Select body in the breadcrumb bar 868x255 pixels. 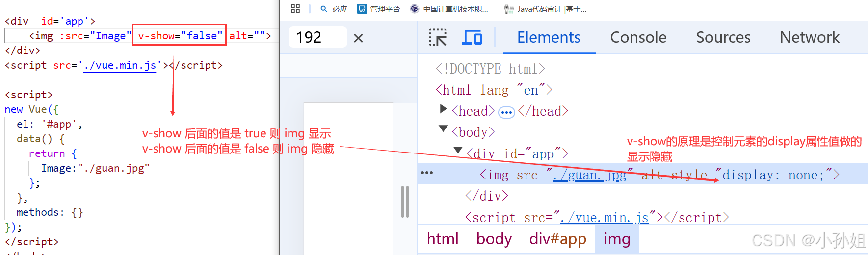494,239
